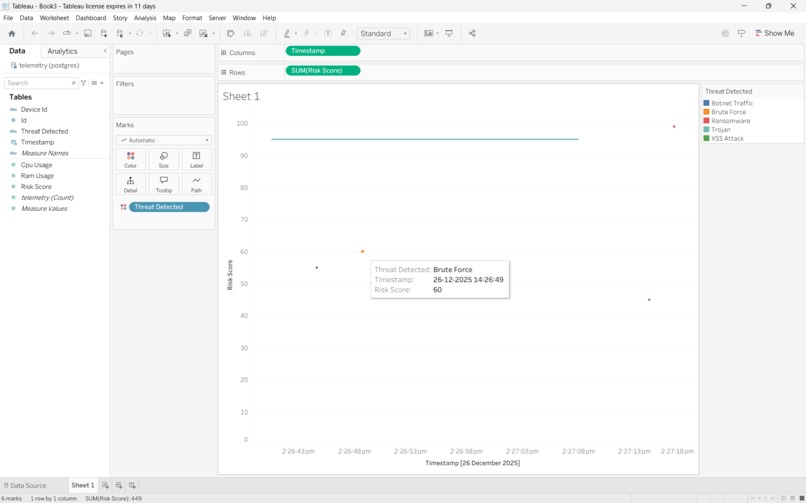Open the Server menu

(217, 17)
